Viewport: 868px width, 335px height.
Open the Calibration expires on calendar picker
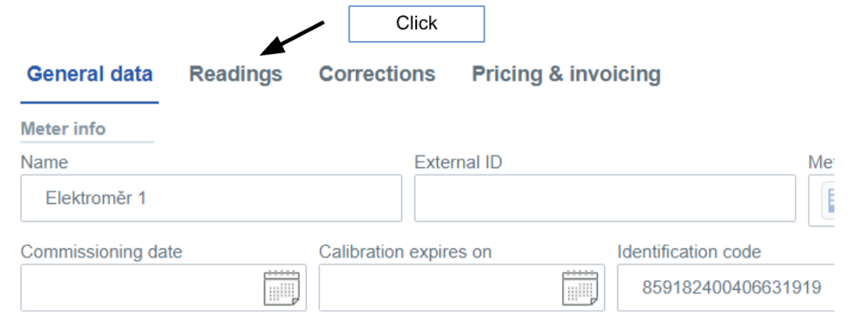[579, 288]
